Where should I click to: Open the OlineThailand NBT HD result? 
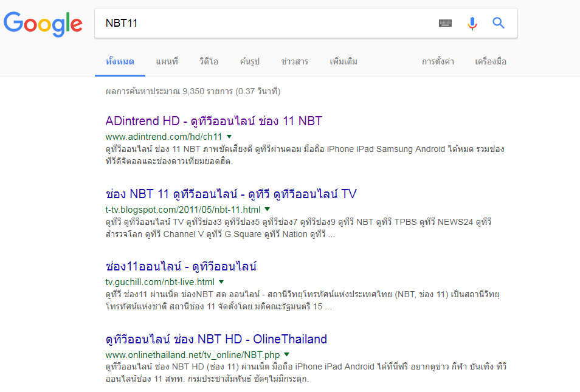216,339
